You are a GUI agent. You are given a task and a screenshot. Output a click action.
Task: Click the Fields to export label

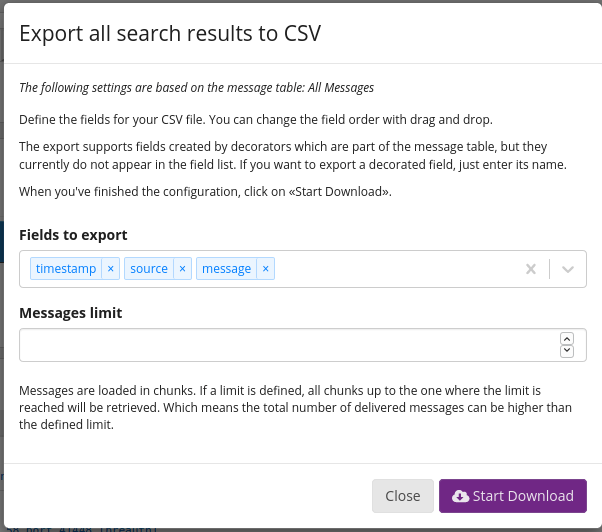(x=73, y=235)
